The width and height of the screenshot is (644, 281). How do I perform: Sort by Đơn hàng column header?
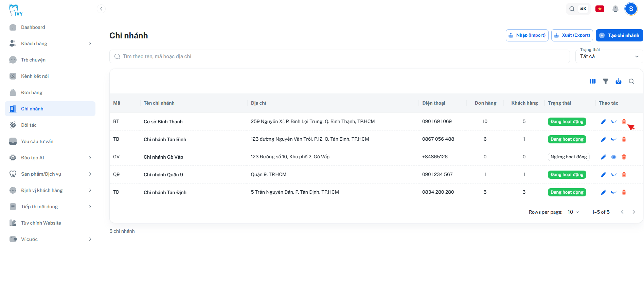click(x=485, y=103)
